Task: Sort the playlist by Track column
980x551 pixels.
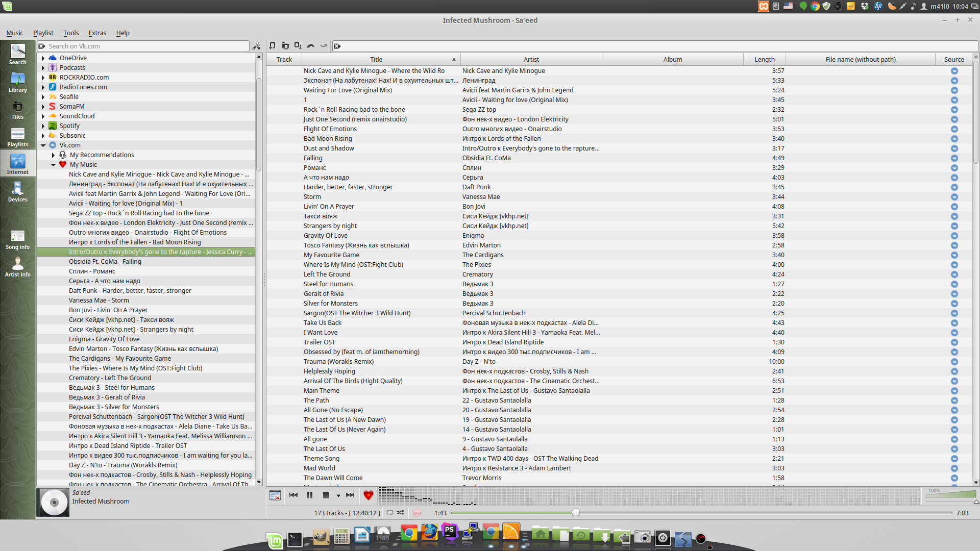Action: [x=284, y=60]
